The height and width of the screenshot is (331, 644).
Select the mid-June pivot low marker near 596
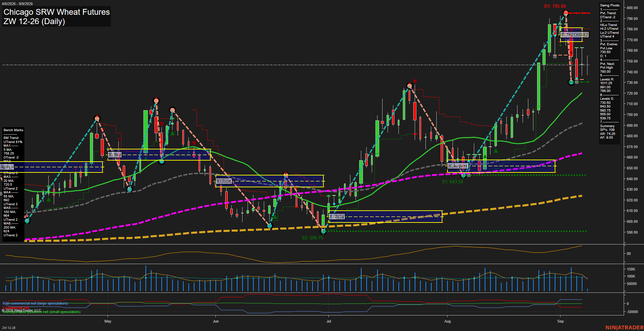(x=270, y=226)
